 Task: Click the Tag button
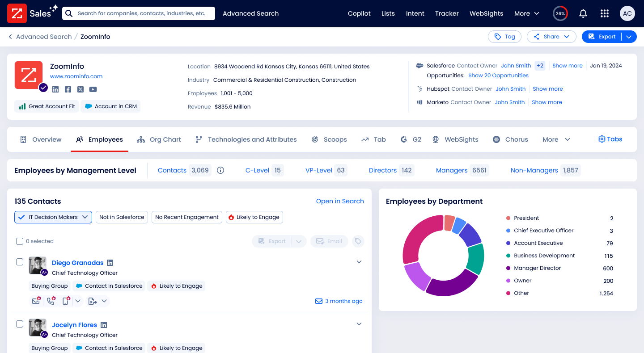click(x=504, y=37)
